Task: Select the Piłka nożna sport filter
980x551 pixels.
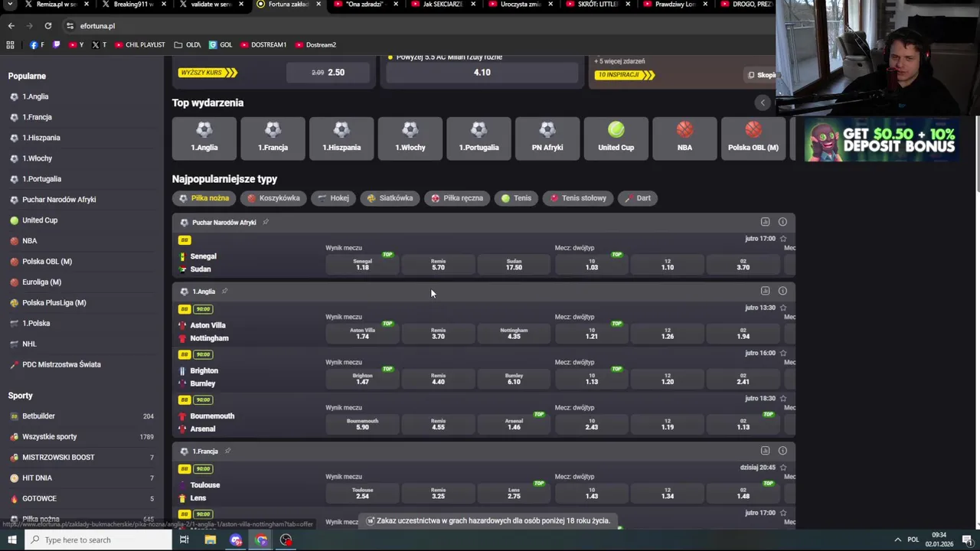Action: [204, 198]
